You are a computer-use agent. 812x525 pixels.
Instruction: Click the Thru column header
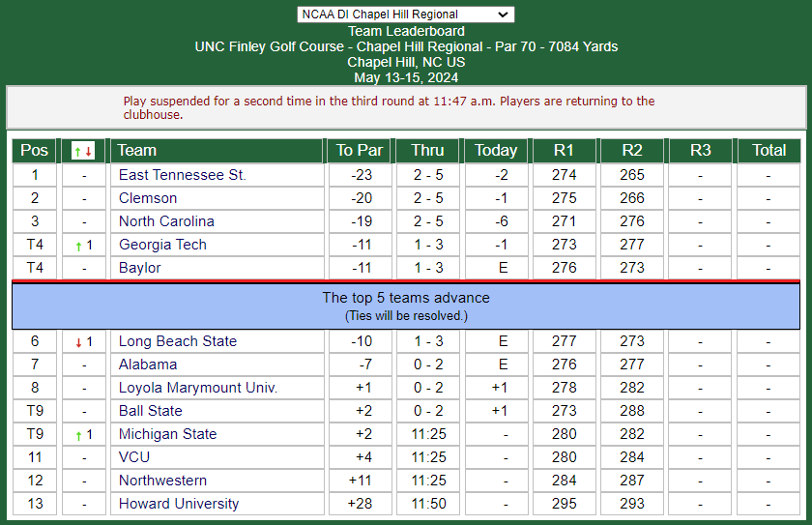click(x=427, y=151)
